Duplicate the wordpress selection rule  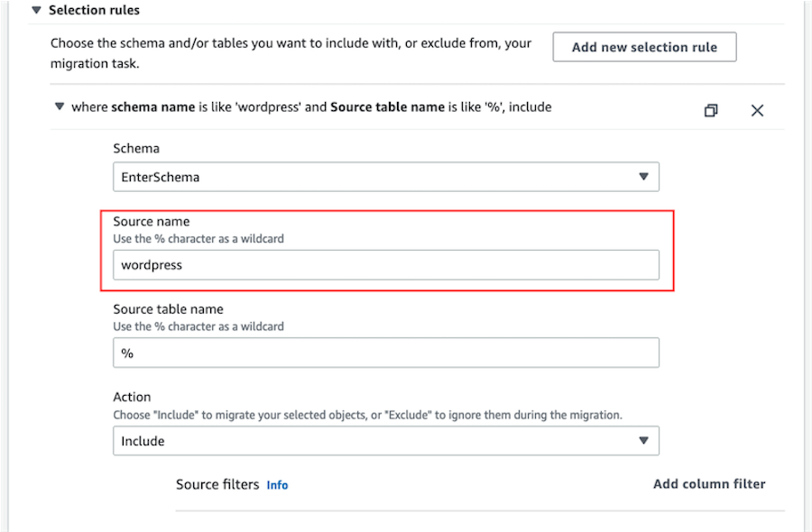pyautogui.click(x=711, y=110)
